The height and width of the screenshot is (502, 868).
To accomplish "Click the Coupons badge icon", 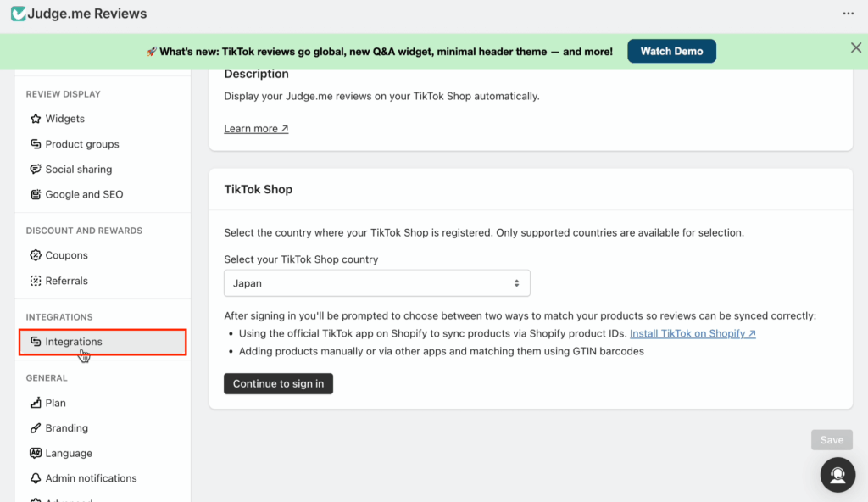I will (36, 255).
